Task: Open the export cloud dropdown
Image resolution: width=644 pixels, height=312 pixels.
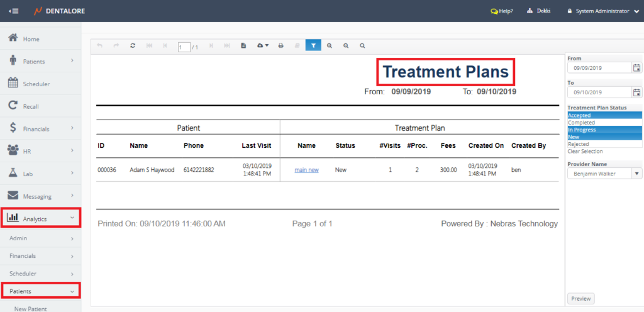Action: [263, 46]
